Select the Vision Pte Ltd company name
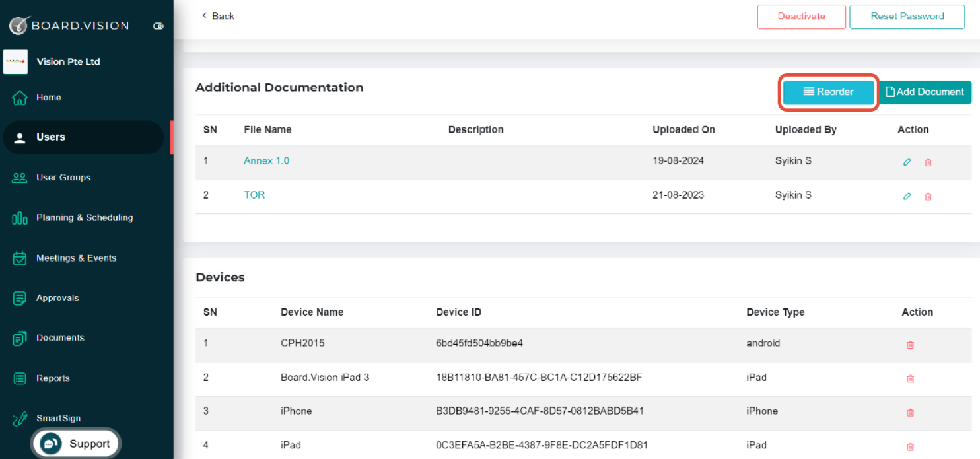Image resolution: width=980 pixels, height=459 pixels. pyautogui.click(x=69, y=62)
